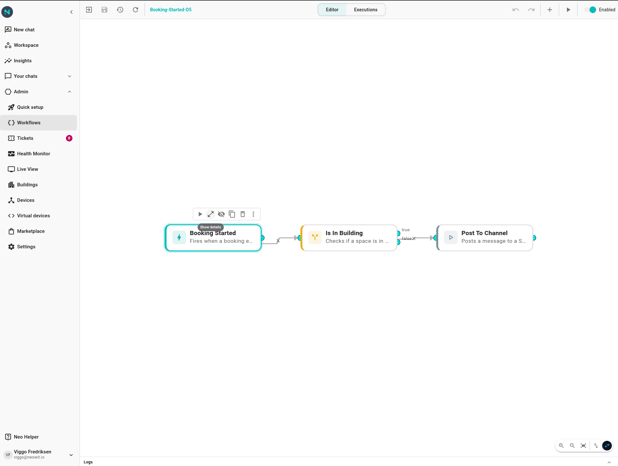Open Marketplace
The image size is (618, 466).
[x=39, y=231]
